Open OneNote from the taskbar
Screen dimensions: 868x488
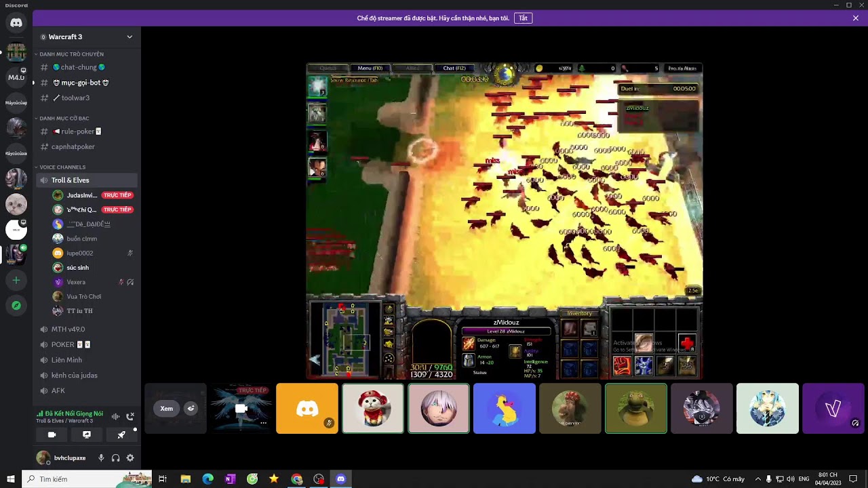coord(230,479)
